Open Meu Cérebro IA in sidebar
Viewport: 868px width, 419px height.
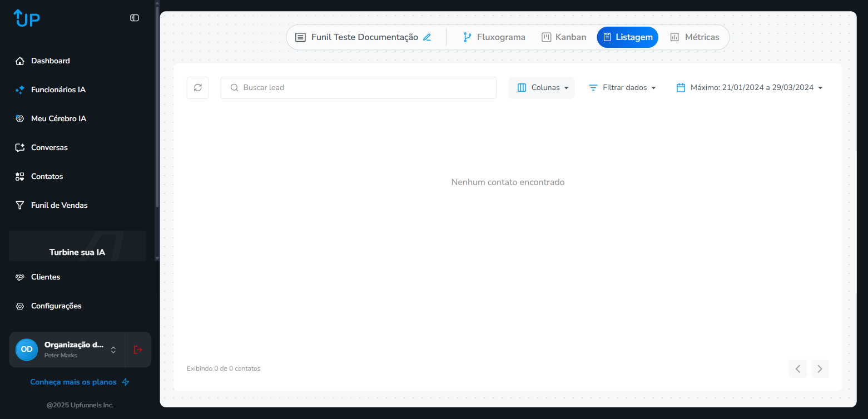(x=58, y=118)
